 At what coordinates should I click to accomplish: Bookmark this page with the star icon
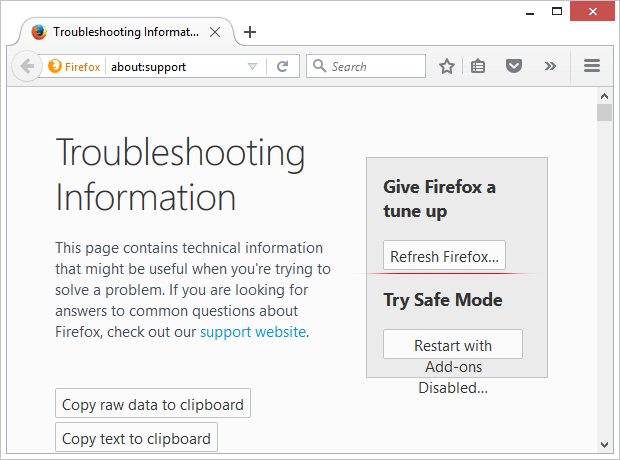click(x=447, y=66)
